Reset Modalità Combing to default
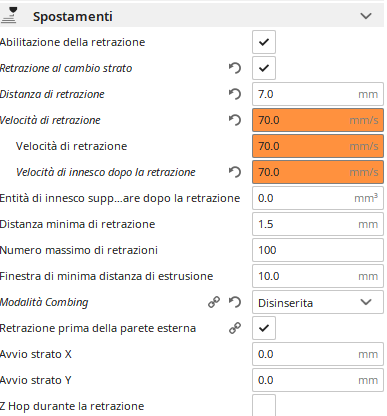 (235, 302)
